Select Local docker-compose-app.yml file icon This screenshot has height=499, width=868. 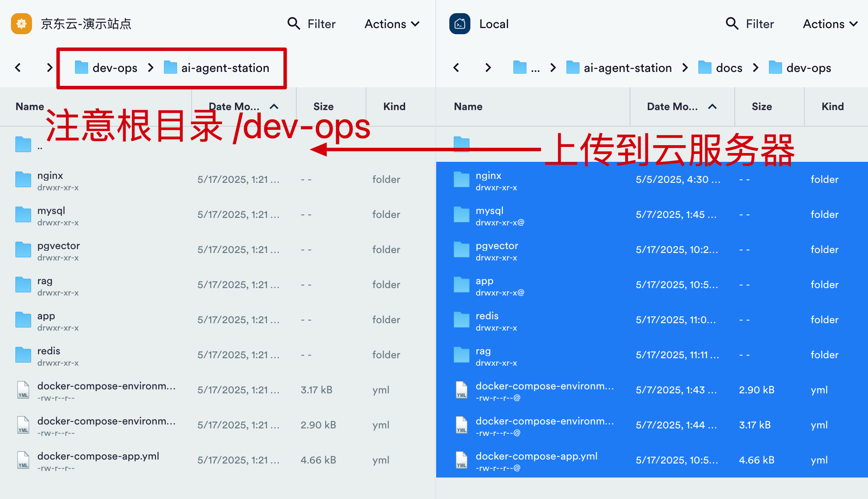coord(462,460)
